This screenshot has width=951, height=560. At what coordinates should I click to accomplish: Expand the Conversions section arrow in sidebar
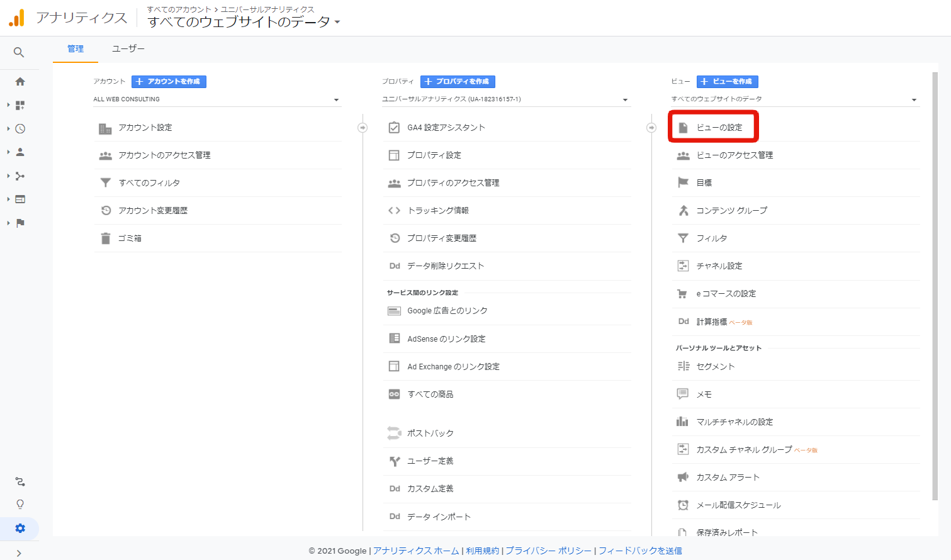pyautogui.click(x=8, y=223)
